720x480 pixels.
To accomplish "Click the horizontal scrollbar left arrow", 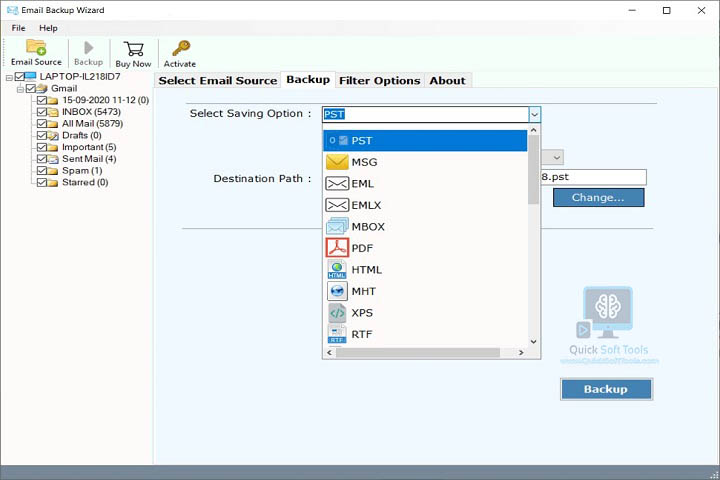I will 329,352.
